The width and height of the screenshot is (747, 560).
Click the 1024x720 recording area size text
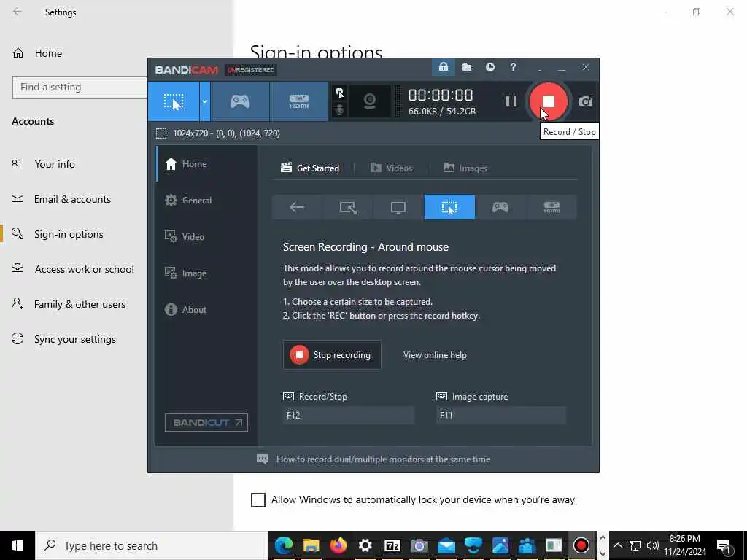tap(226, 133)
